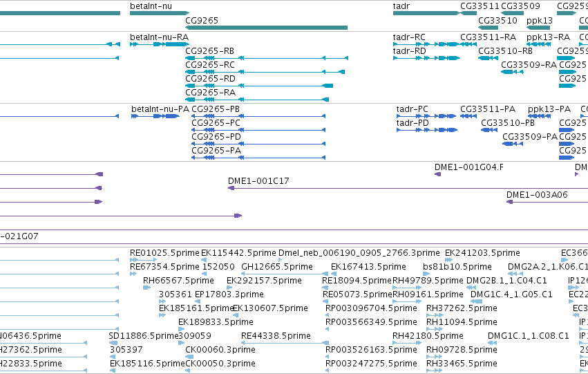Select the CG33510-RB transcript
Screen dimensions: 588x374
[x=489, y=58]
